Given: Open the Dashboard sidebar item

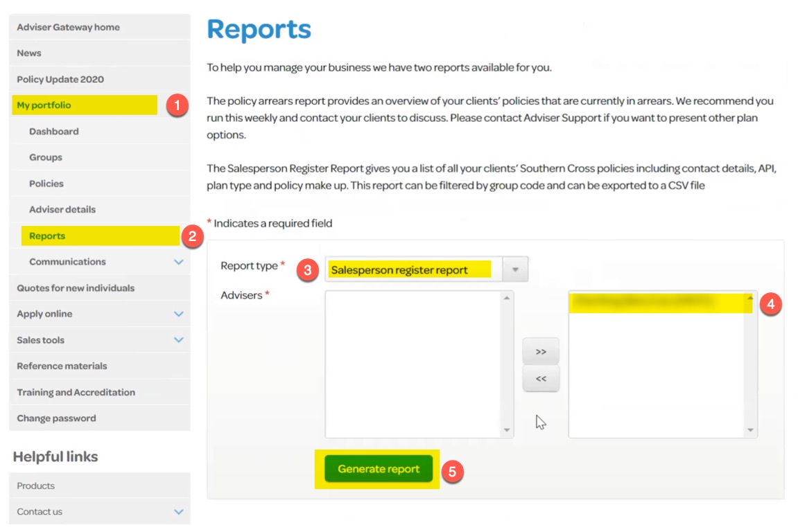Looking at the screenshot, I should tap(54, 132).
